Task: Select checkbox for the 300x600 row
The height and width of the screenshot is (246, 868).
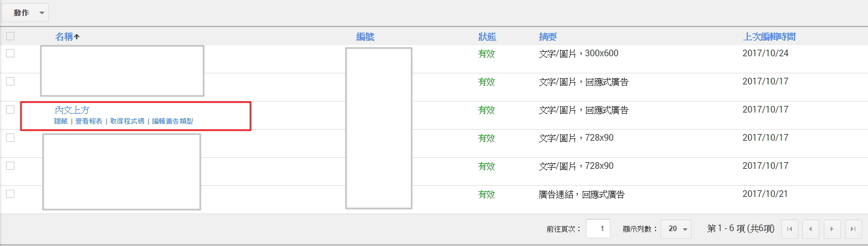Action: (x=10, y=53)
